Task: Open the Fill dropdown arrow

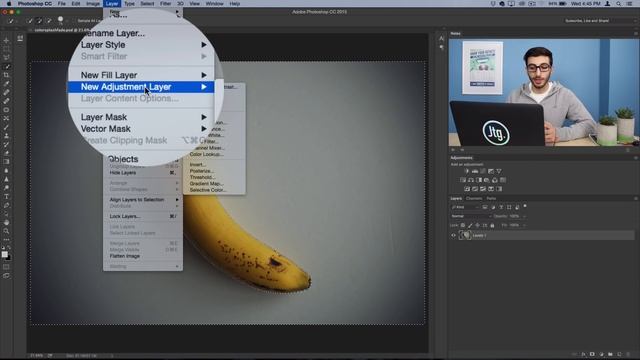Action: pyautogui.click(x=524, y=225)
